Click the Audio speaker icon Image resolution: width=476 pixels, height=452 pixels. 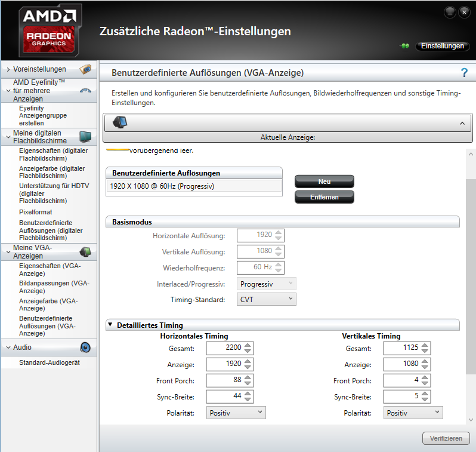(x=85, y=347)
